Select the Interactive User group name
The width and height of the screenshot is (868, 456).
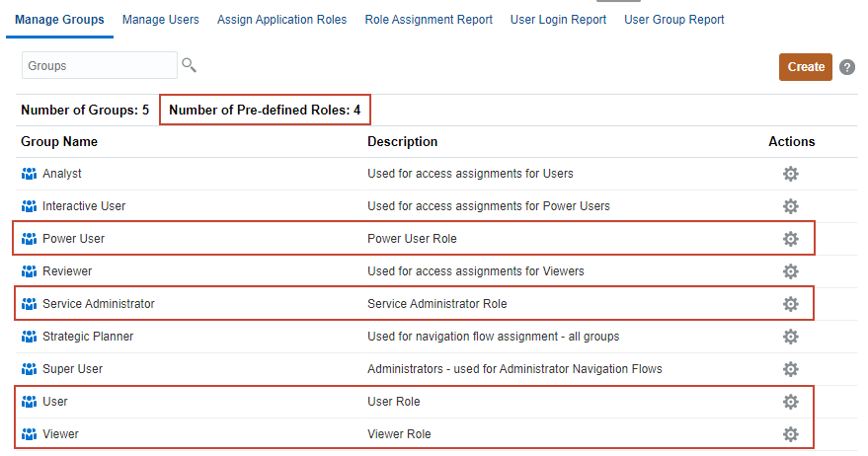(84, 206)
